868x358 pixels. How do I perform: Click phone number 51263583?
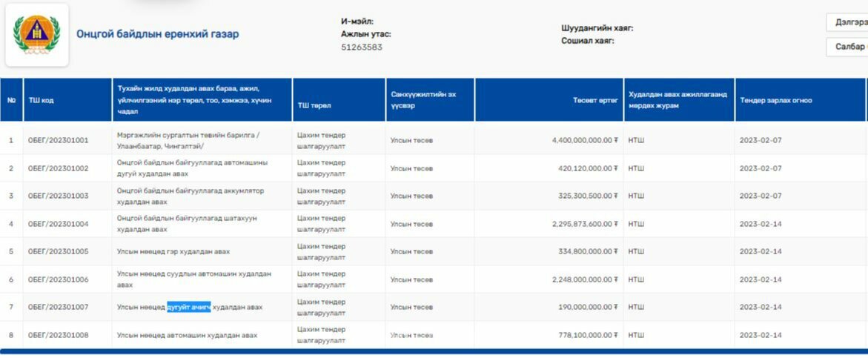point(362,47)
